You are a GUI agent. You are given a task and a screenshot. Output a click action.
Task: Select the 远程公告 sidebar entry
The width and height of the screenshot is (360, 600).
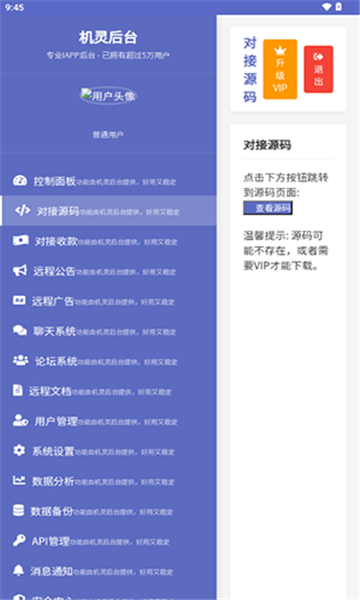click(108, 271)
